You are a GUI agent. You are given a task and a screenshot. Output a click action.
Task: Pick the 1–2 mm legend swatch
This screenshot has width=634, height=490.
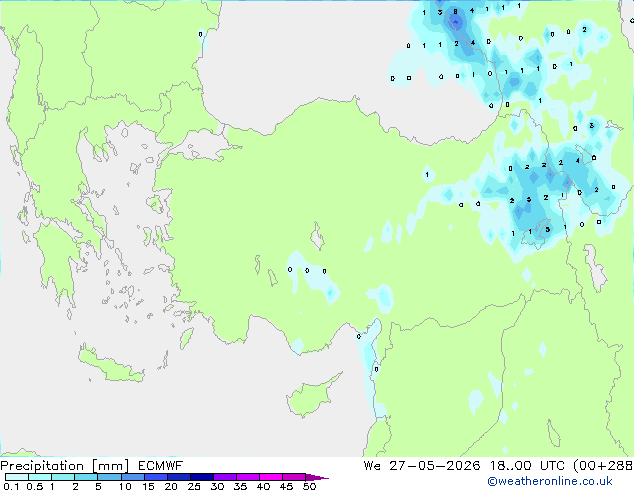coord(63,477)
